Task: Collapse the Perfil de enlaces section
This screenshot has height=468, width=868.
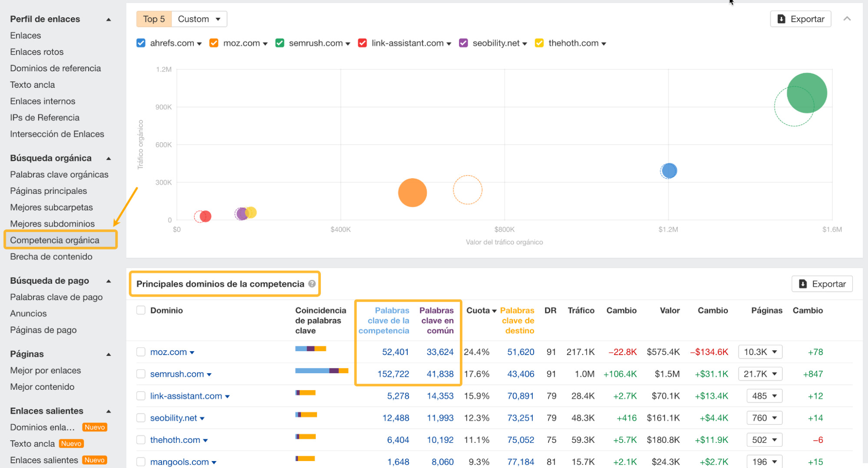Action: [109, 19]
